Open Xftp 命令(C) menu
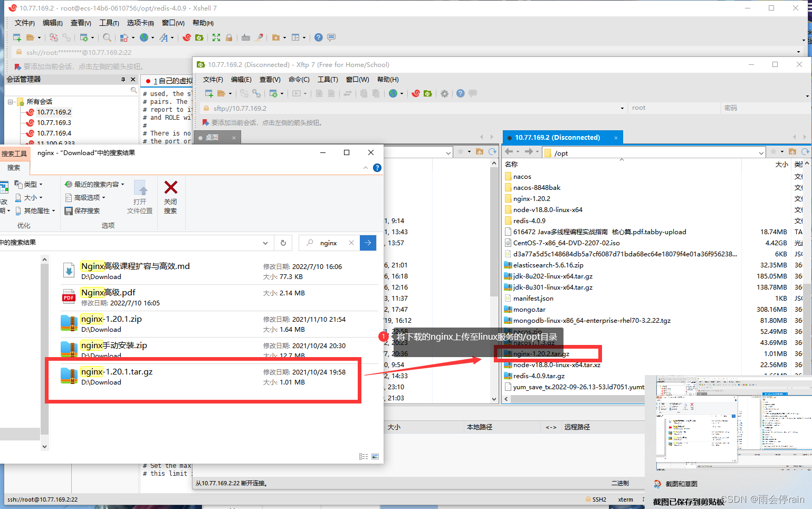This screenshot has height=509, width=812. pos(299,80)
